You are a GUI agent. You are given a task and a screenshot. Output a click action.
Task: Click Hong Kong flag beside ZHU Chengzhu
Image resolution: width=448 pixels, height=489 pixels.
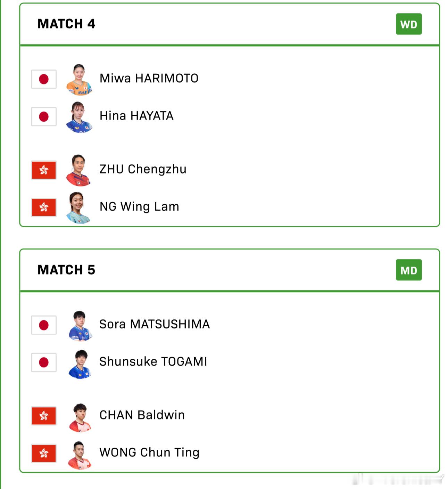coord(44,170)
